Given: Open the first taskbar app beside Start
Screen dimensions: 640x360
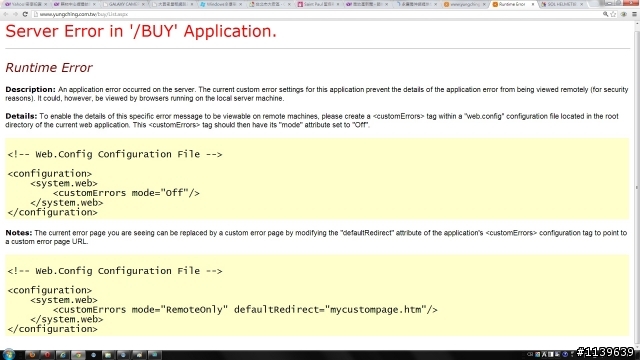Looking at the screenshot, I should (x=32, y=355).
